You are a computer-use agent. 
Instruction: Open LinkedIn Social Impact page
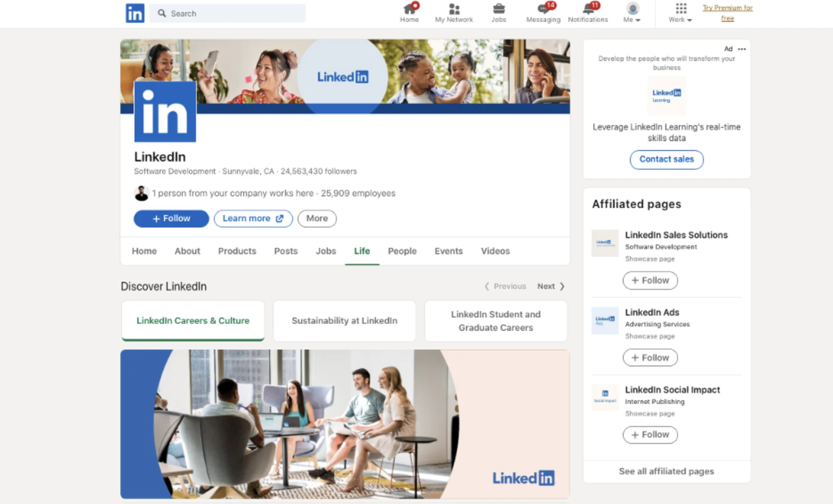(x=672, y=390)
